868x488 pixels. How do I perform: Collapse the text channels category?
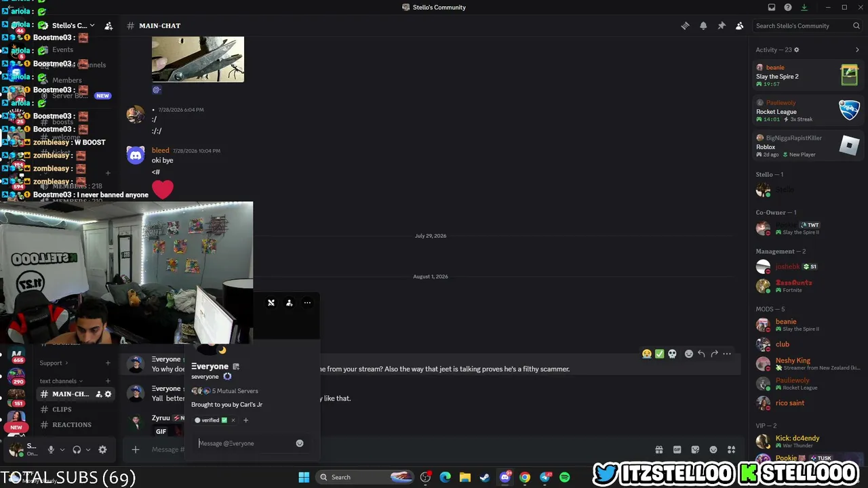(62, 381)
